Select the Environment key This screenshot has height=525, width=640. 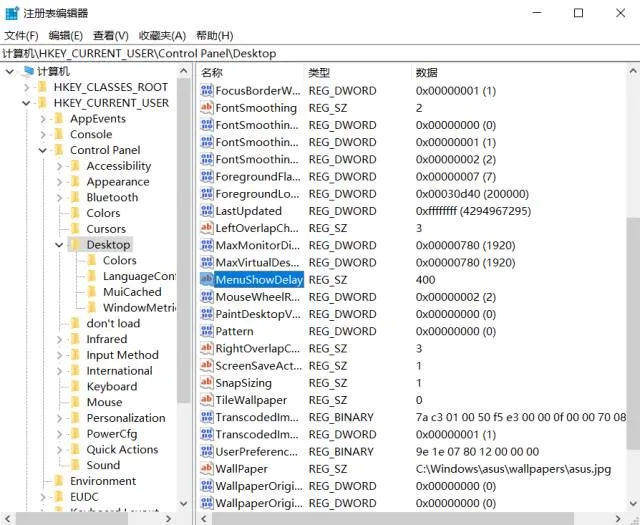tap(103, 481)
